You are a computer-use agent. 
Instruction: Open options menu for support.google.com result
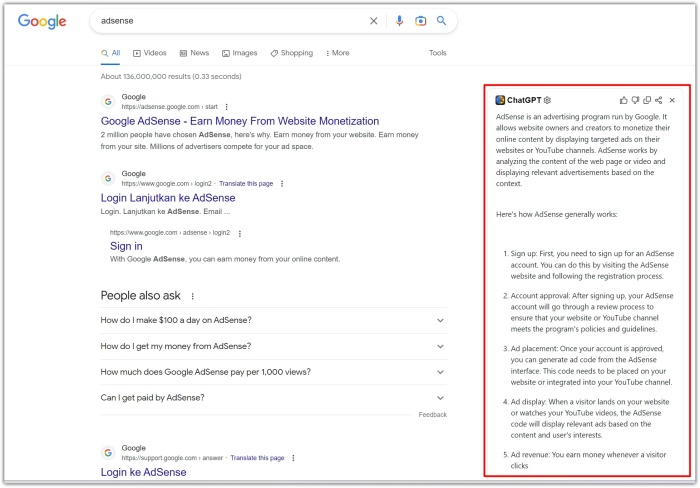(293, 458)
